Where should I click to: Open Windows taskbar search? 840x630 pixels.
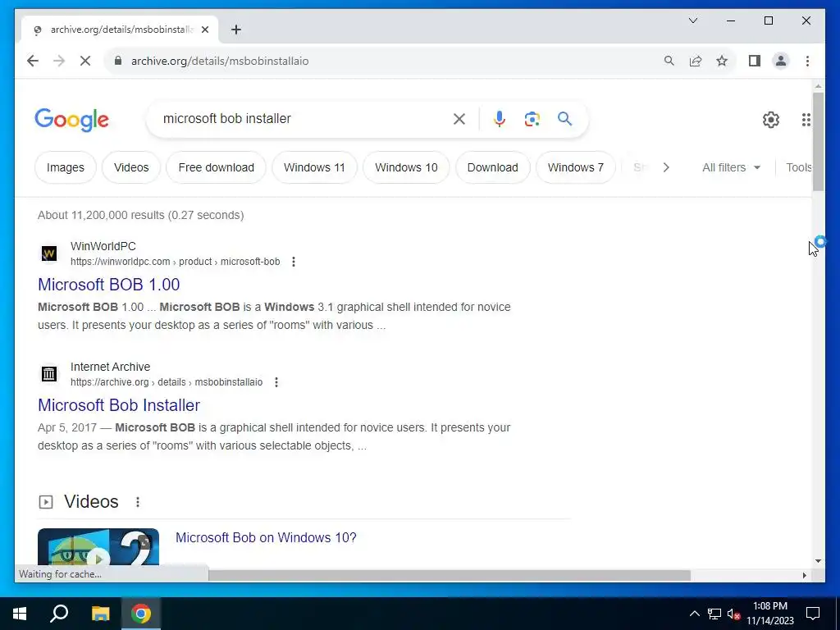59,614
